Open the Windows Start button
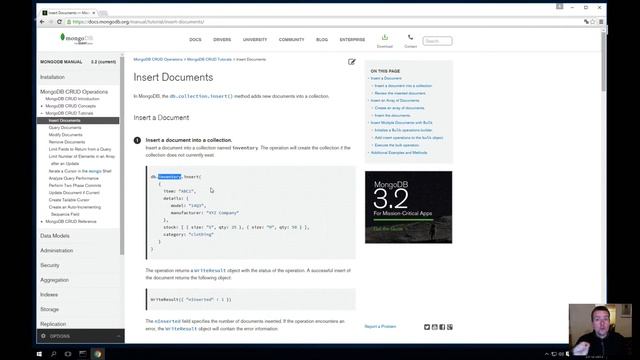640x360 pixels. click(39, 354)
